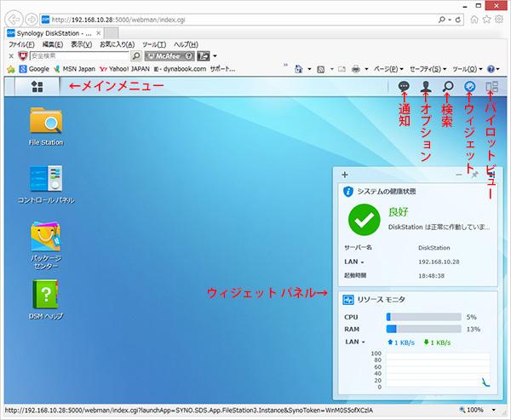Expand the セーフティ(S) dropdown
511x420 pixels.
tap(428, 69)
